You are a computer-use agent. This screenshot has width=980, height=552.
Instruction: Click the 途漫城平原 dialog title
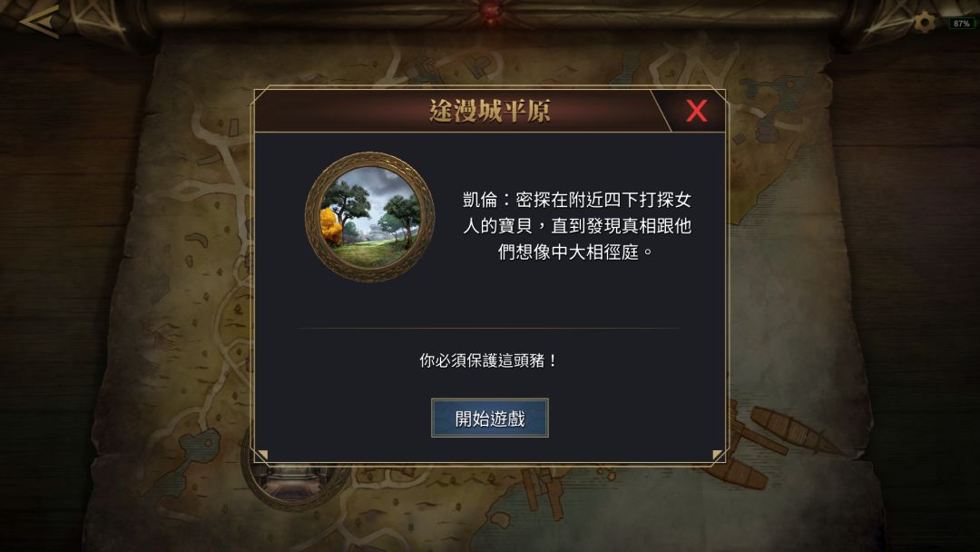(x=489, y=112)
